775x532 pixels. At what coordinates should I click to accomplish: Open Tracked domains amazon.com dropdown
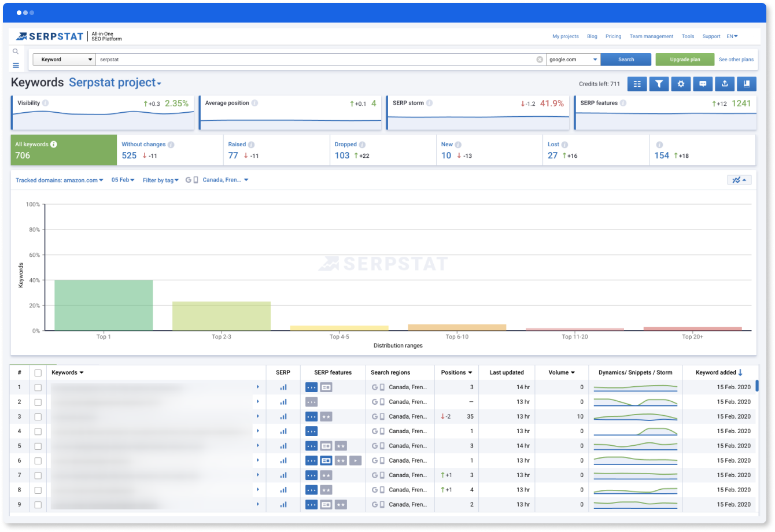pos(60,180)
